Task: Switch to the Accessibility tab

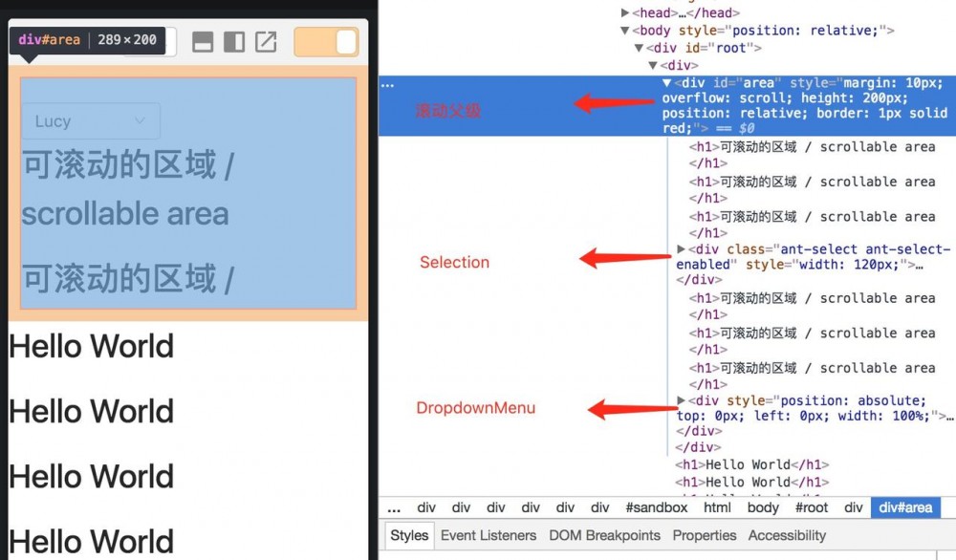Action: (787, 535)
